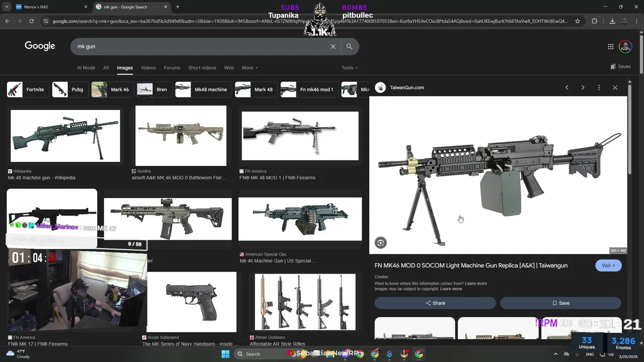Click 'Mk 48 machine gun - Wikipedia' link
Image resolution: width=644 pixels, height=362 pixels.
42,178
